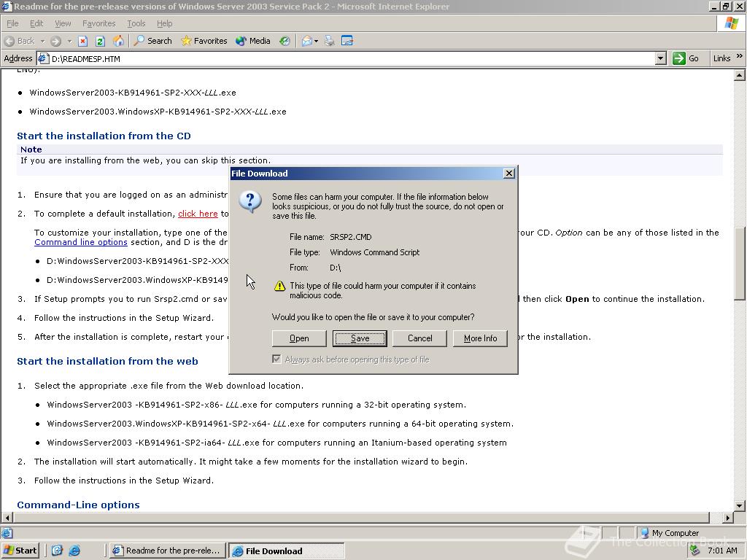The width and height of the screenshot is (747, 560).
Task: Click the Address field showing D:\READMESP.HTM
Action: pyautogui.click(x=352, y=58)
